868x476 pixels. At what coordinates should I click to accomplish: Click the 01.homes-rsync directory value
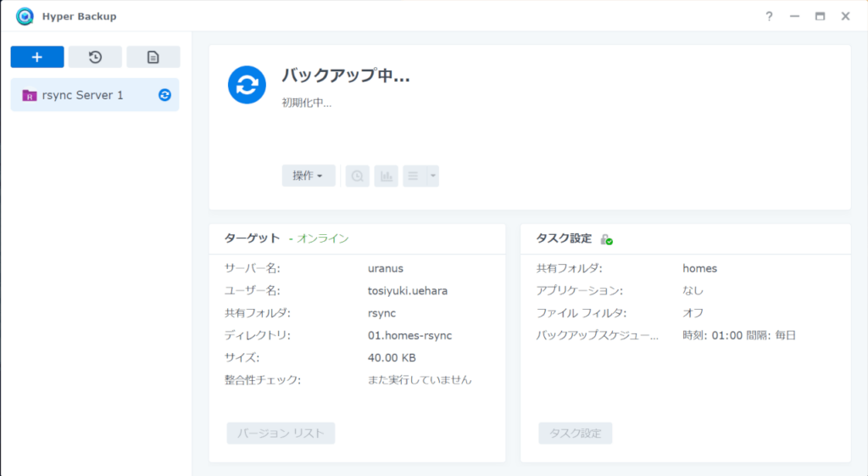coord(409,335)
